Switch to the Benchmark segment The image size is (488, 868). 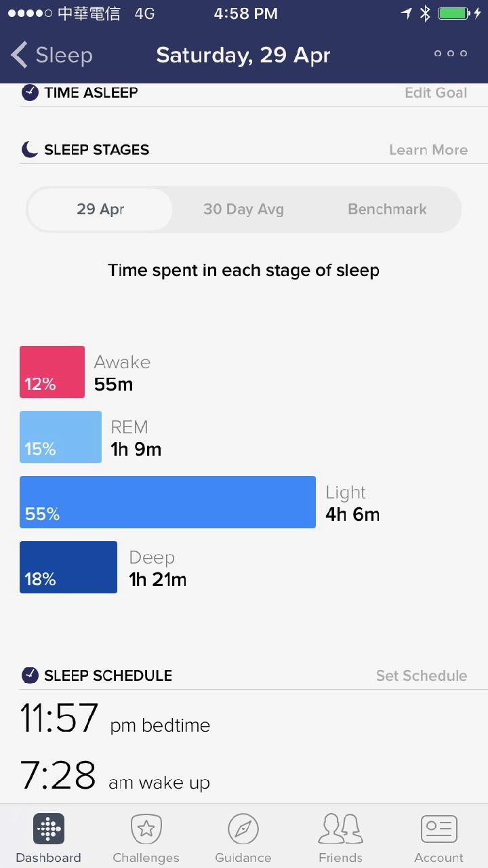click(x=387, y=210)
